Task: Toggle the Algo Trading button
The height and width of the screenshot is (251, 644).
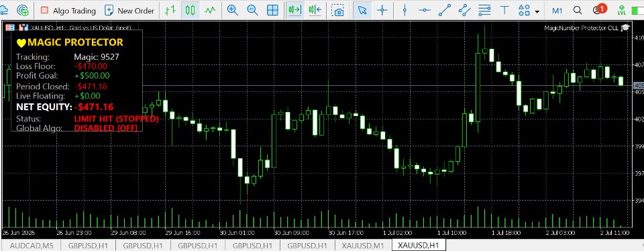Action: (68, 11)
